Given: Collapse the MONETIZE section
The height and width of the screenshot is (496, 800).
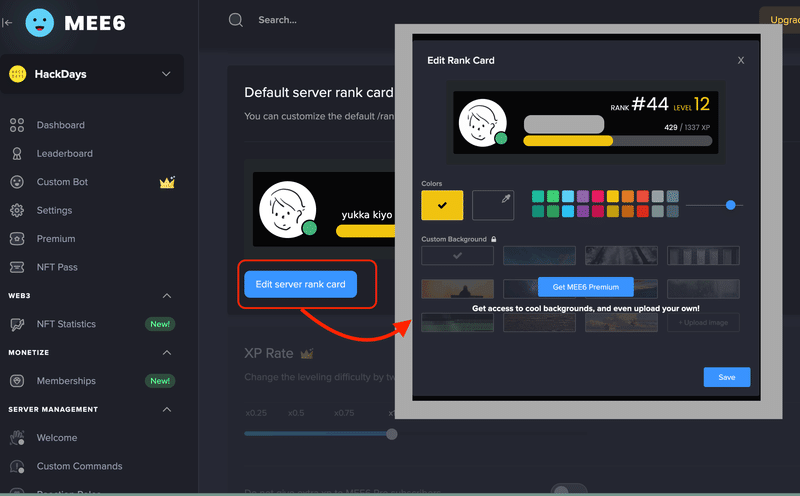Looking at the screenshot, I should 167,353.
